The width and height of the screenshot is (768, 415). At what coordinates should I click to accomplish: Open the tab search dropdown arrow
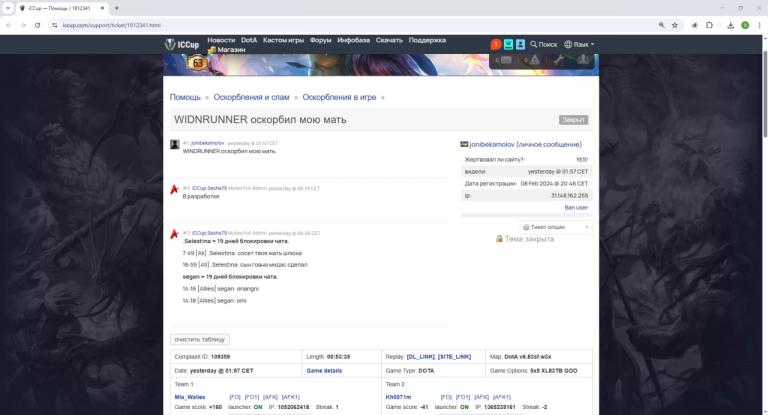pos(8,8)
